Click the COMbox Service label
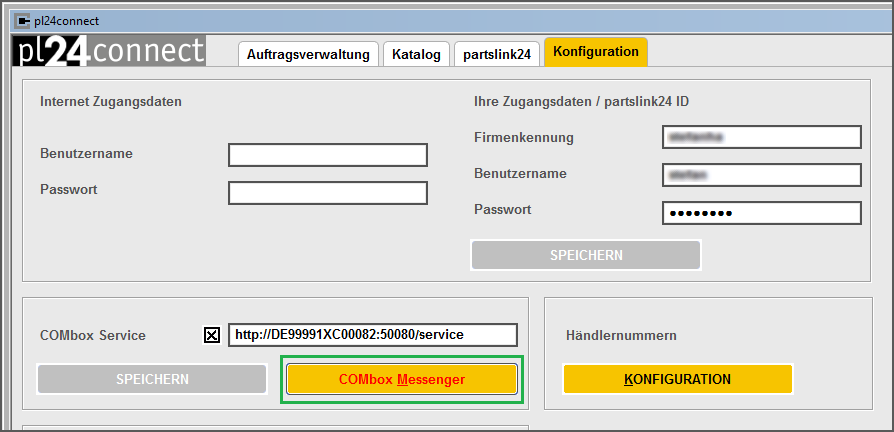 click(93, 335)
